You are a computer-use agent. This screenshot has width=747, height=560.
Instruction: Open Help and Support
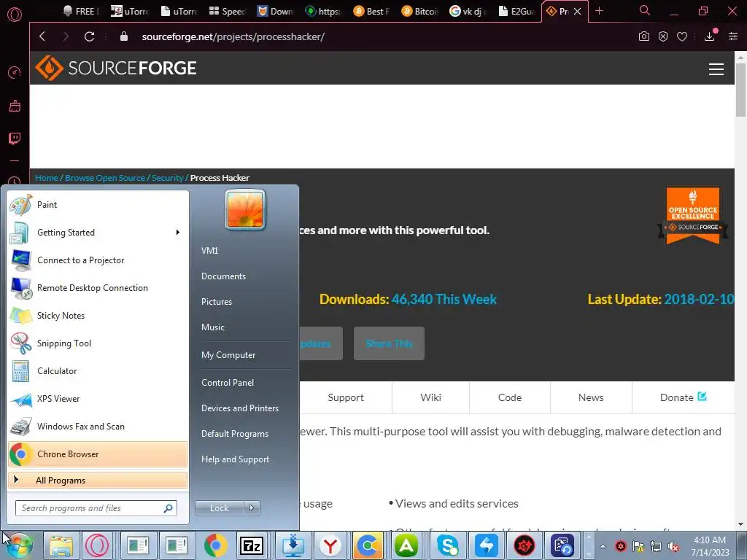tap(236, 459)
